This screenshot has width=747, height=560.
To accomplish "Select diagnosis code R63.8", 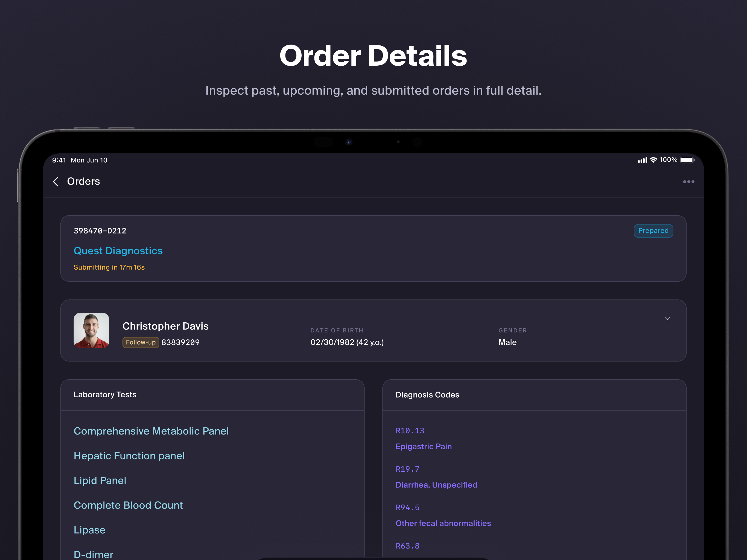I will coord(408,546).
